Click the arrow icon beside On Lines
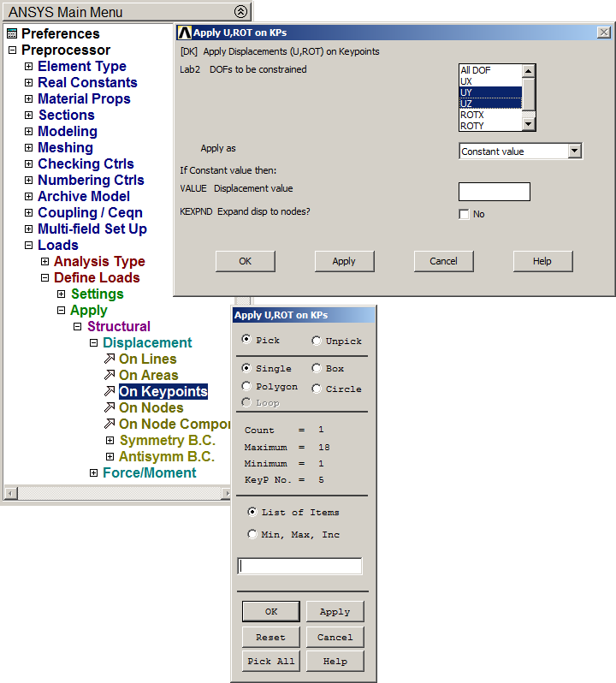 point(109,359)
